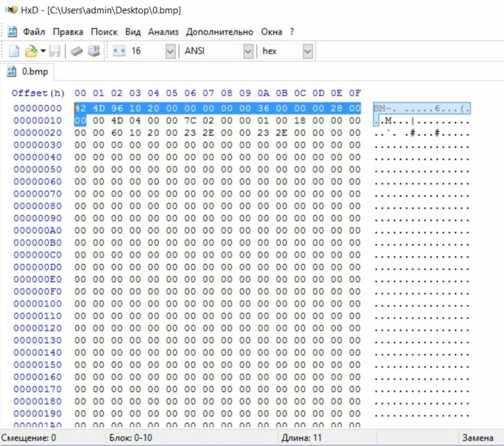Open the ANSI character encoding dropdown
This screenshot has height=446, width=504.
(248, 50)
